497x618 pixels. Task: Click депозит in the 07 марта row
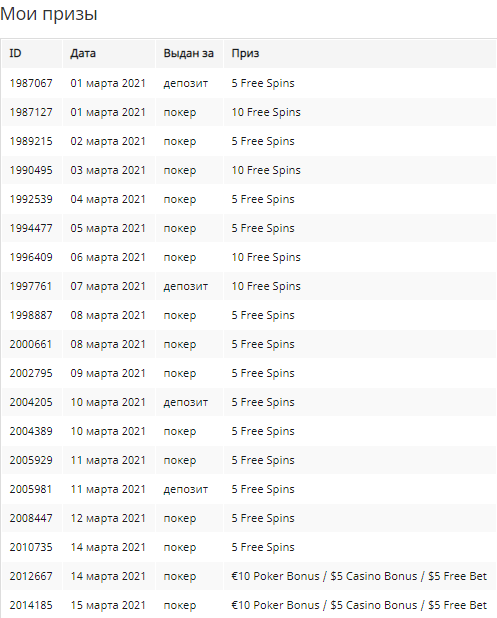(186, 286)
